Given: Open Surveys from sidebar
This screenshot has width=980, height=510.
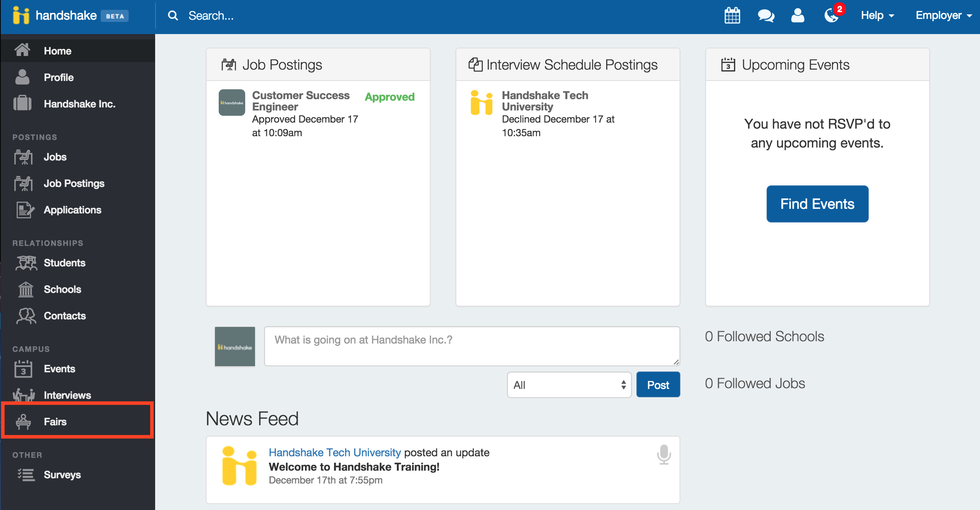Looking at the screenshot, I should (x=62, y=475).
